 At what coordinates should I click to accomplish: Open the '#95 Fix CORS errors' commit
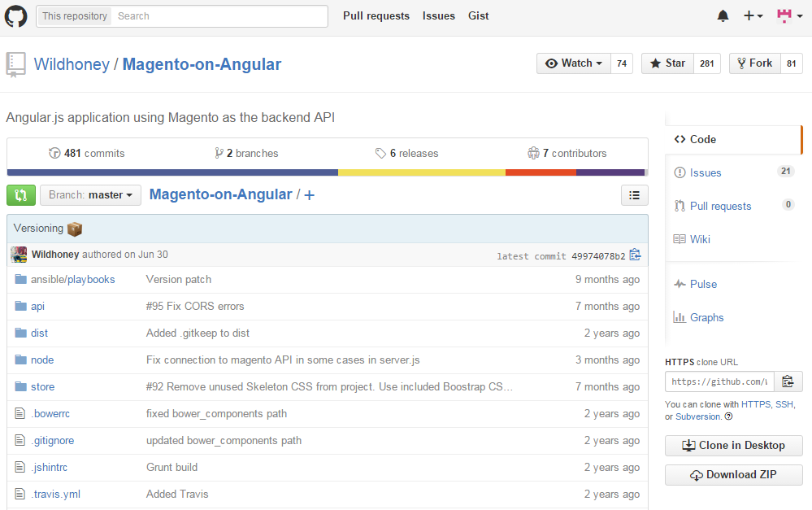(x=195, y=307)
